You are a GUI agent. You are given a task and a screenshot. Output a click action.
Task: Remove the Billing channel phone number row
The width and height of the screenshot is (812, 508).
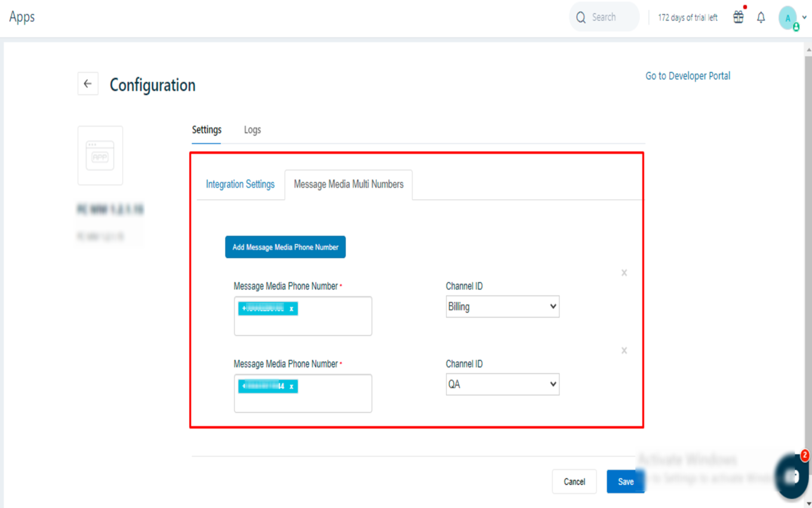(x=624, y=273)
